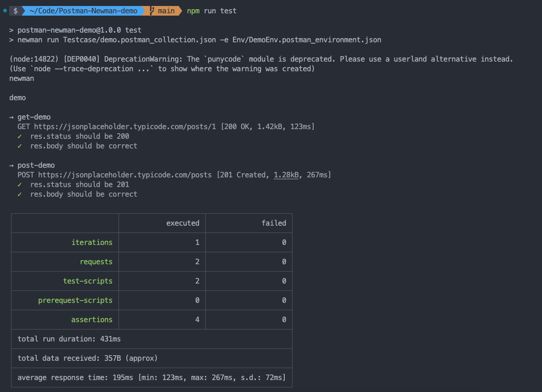This screenshot has height=392, width=542.
Task: Select the assertions row label
Action: coord(92,320)
